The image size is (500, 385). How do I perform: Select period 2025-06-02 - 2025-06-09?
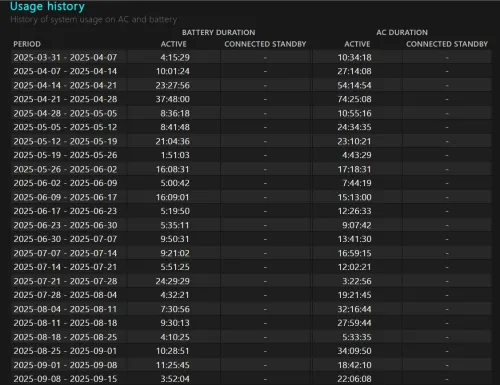coord(65,183)
